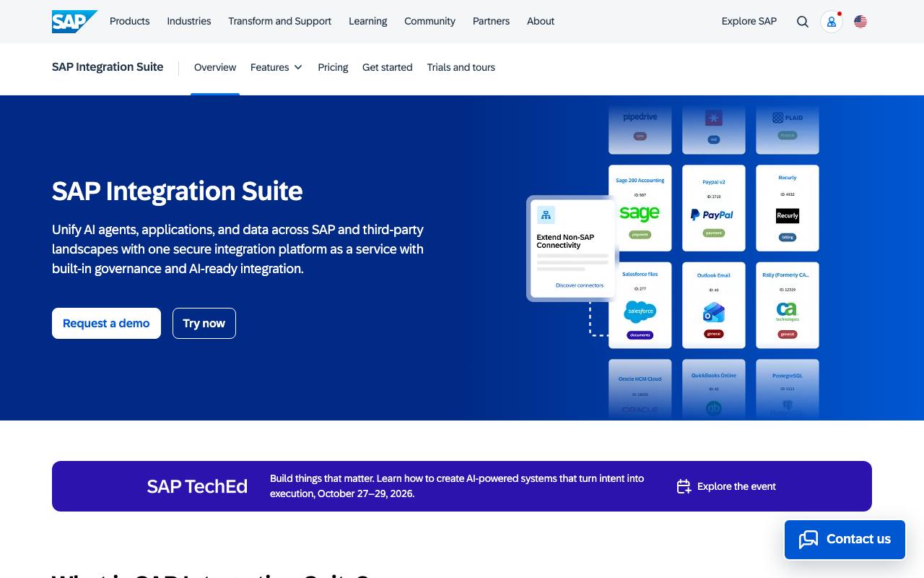Click the Explore the event link
The height and width of the screenshot is (578, 924).
tap(736, 487)
